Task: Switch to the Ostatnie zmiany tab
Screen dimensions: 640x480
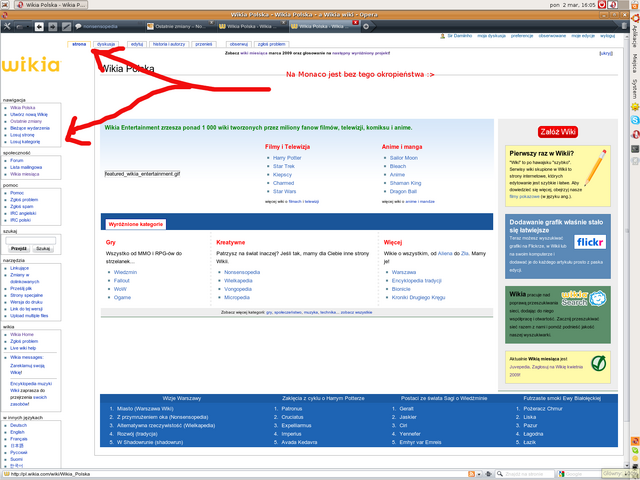Action: point(180,27)
